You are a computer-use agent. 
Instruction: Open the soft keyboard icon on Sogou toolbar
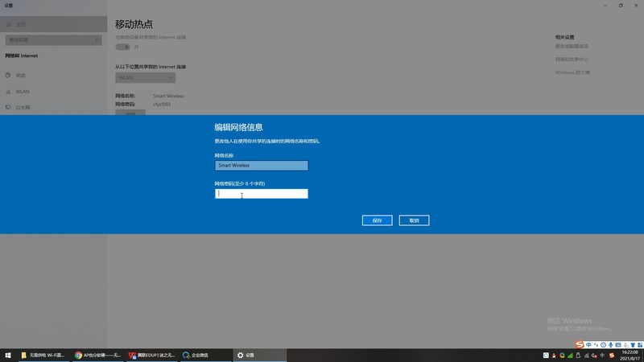618,345
